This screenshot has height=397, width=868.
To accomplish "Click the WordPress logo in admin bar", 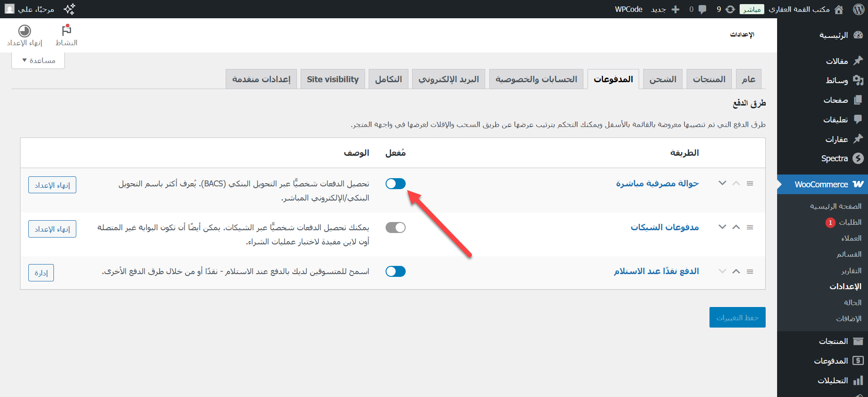I will 858,9.
